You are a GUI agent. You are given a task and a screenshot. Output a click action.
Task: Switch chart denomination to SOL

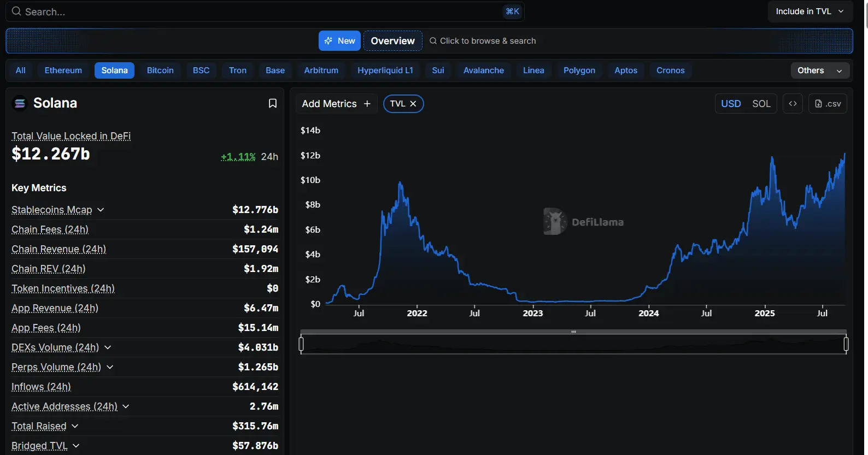click(x=761, y=104)
